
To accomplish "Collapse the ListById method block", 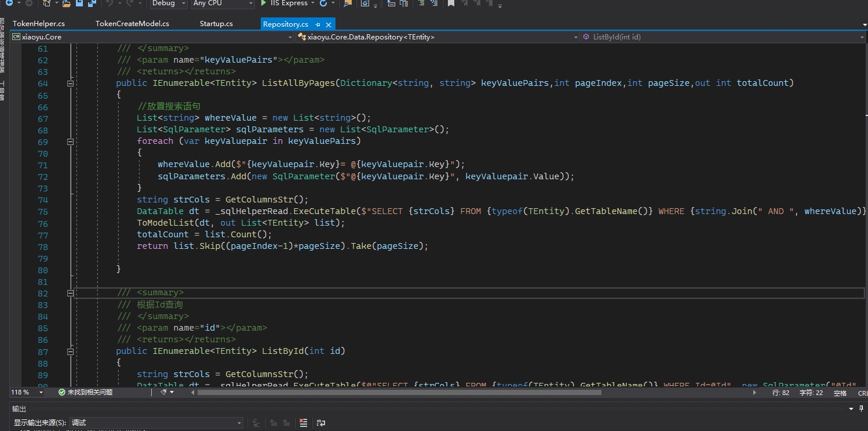I will (71, 352).
